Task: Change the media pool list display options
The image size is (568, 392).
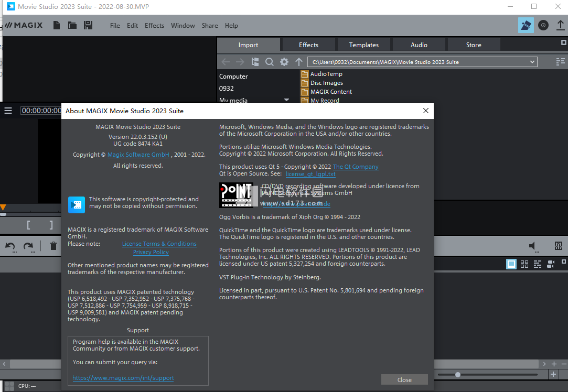Action: coord(560,62)
